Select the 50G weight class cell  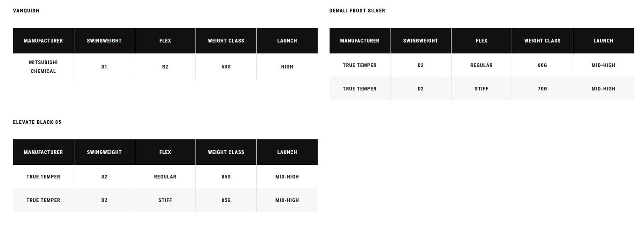point(226,67)
